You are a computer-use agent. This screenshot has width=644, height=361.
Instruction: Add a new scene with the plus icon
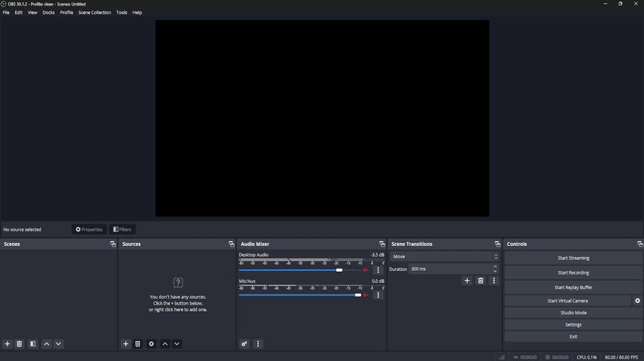[x=7, y=344]
